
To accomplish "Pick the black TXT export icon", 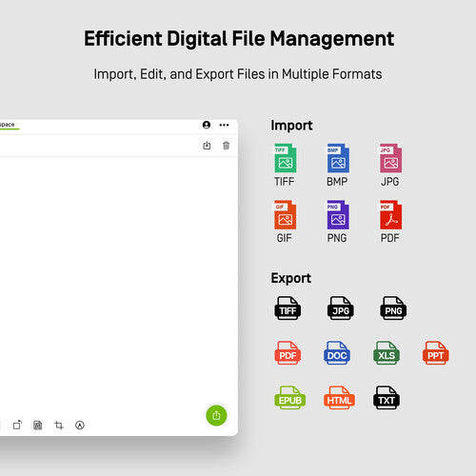I will tap(387, 397).
